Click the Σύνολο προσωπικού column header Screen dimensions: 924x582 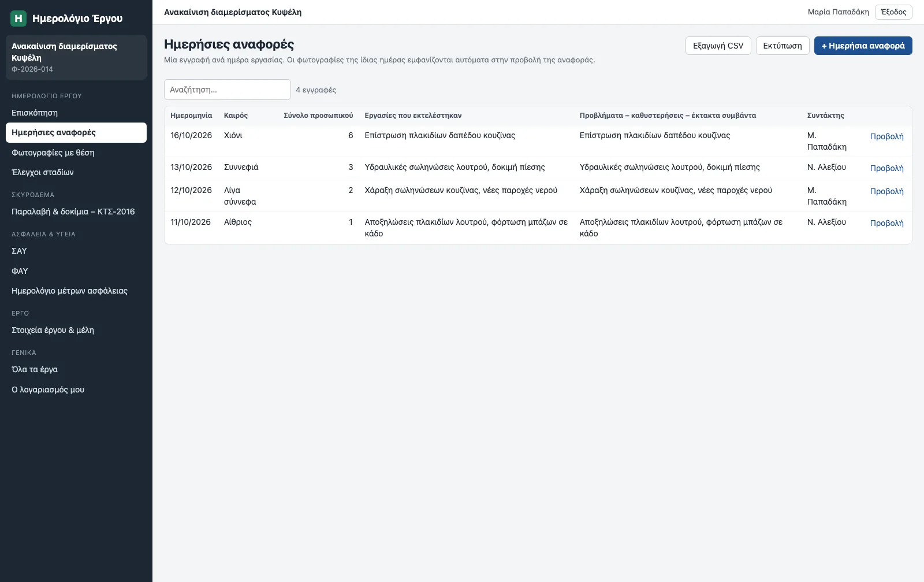[318, 116]
